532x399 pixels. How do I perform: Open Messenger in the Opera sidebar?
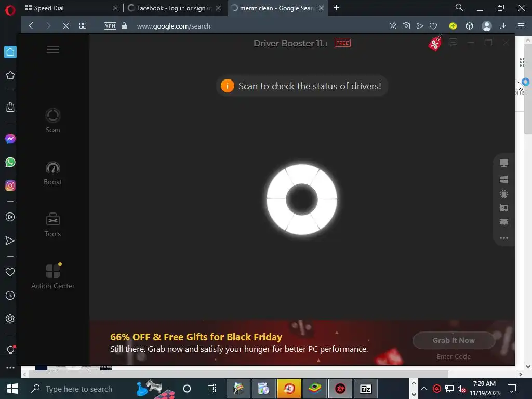10,139
